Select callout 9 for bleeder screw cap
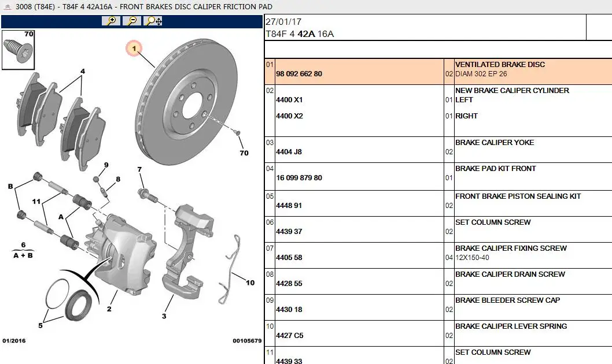This screenshot has height=364, width=612. [x=106, y=165]
